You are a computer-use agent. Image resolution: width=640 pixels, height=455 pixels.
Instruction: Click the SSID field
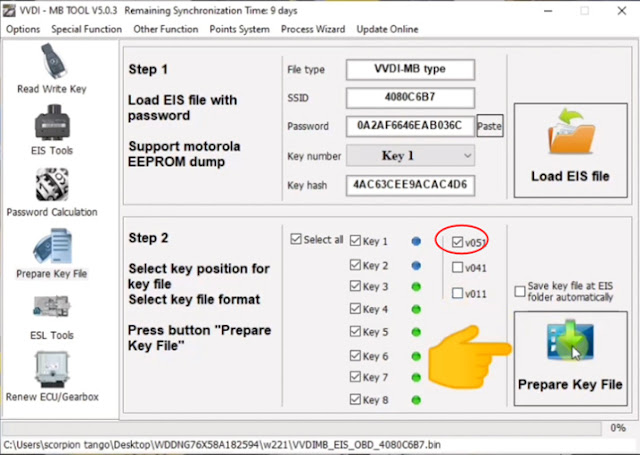point(410,98)
